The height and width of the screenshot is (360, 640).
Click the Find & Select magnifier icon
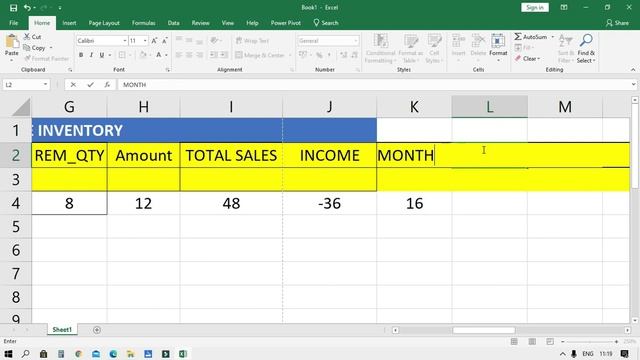coord(586,40)
